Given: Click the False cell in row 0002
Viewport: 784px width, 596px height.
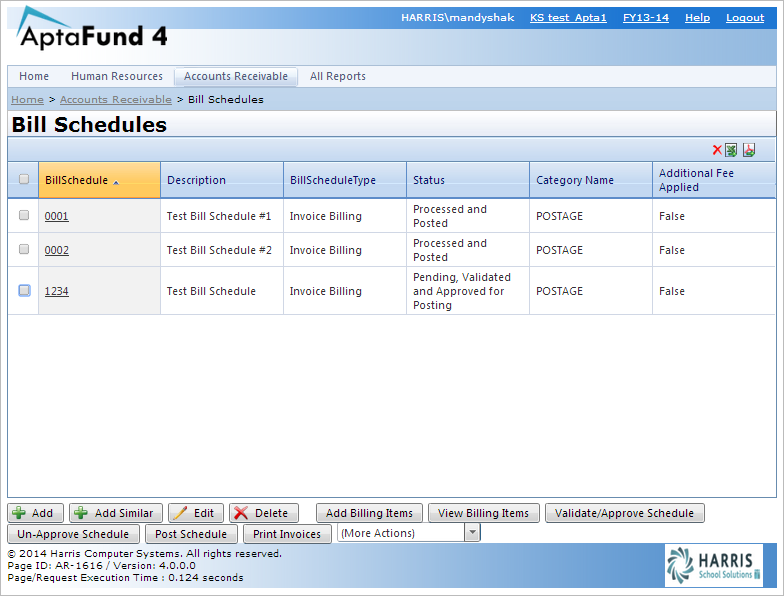Looking at the screenshot, I should [x=714, y=250].
